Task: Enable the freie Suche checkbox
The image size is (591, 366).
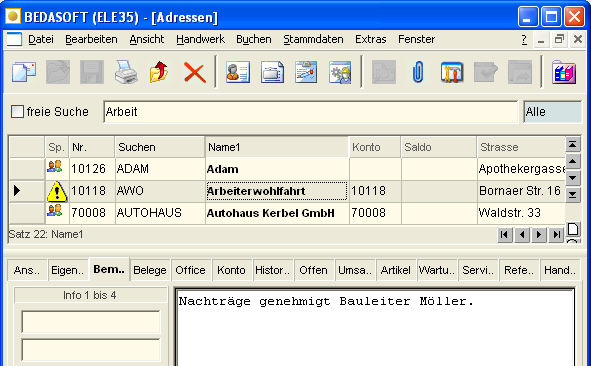Action: (x=17, y=112)
